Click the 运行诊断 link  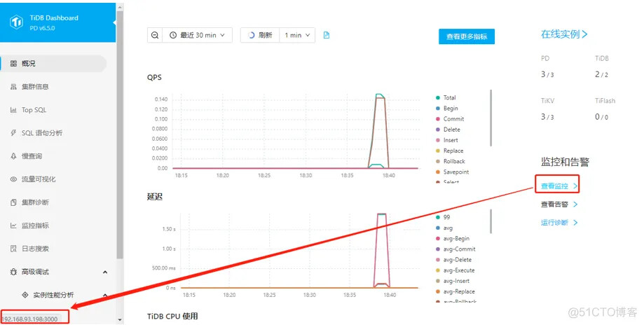click(x=559, y=223)
